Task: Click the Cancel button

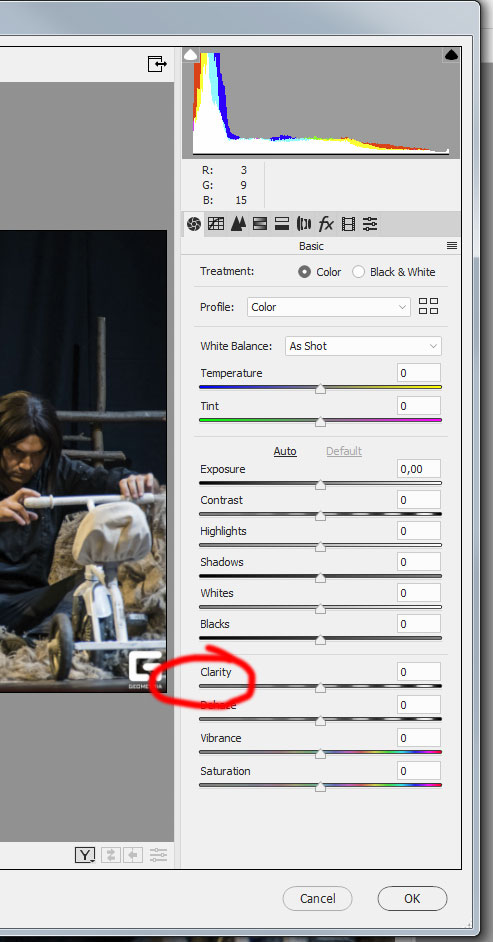Action: [x=318, y=899]
